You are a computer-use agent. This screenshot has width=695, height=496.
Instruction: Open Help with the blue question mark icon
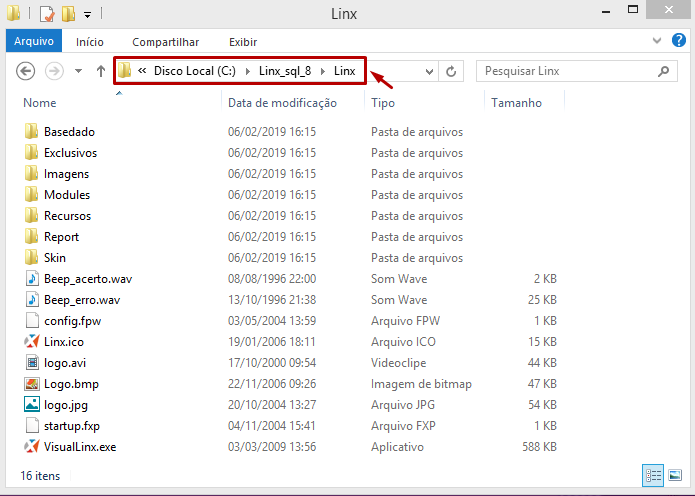pyautogui.click(x=679, y=40)
